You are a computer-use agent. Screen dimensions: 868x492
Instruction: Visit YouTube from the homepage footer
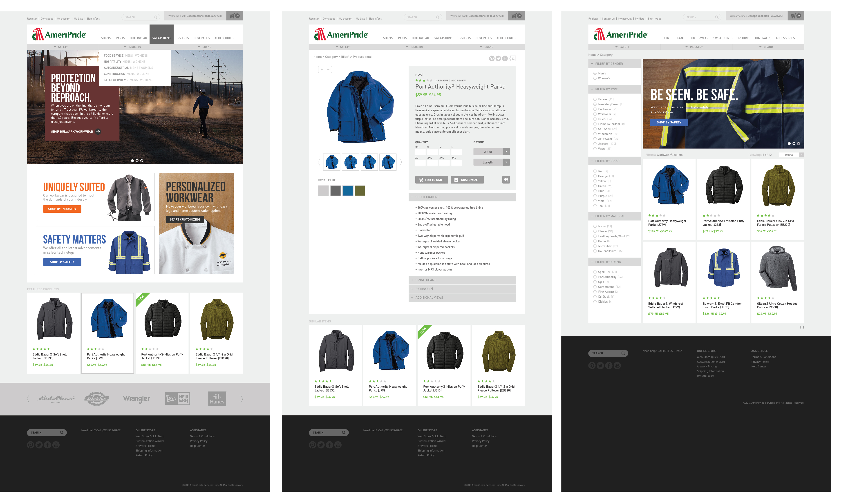pyautogui.click(x=56, y=445)
